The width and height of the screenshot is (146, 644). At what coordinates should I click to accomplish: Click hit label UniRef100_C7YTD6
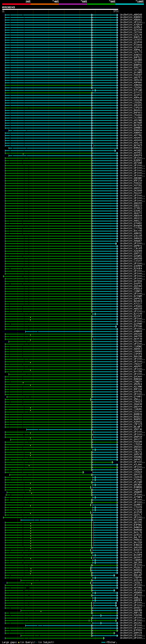[x=131, y=228]
